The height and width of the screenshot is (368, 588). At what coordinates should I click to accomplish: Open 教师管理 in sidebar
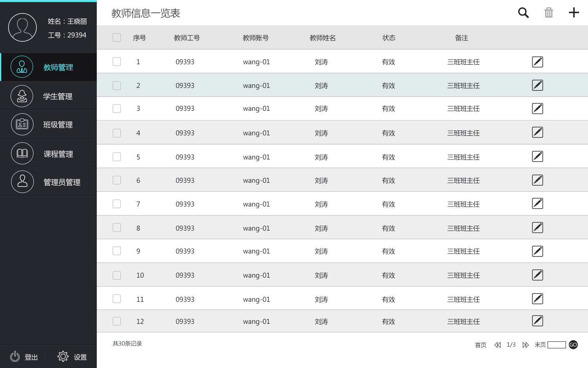[x=48, y=67]
